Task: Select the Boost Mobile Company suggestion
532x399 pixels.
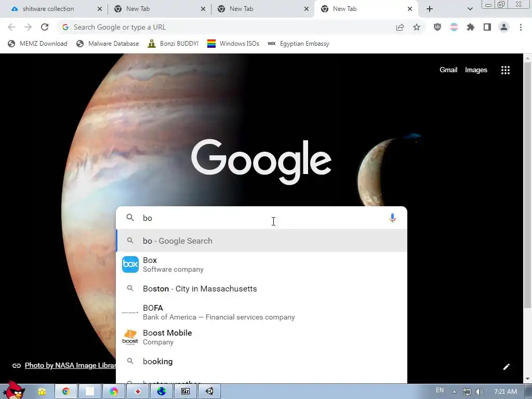Action: pyautogui.click(x=261, y=337)
